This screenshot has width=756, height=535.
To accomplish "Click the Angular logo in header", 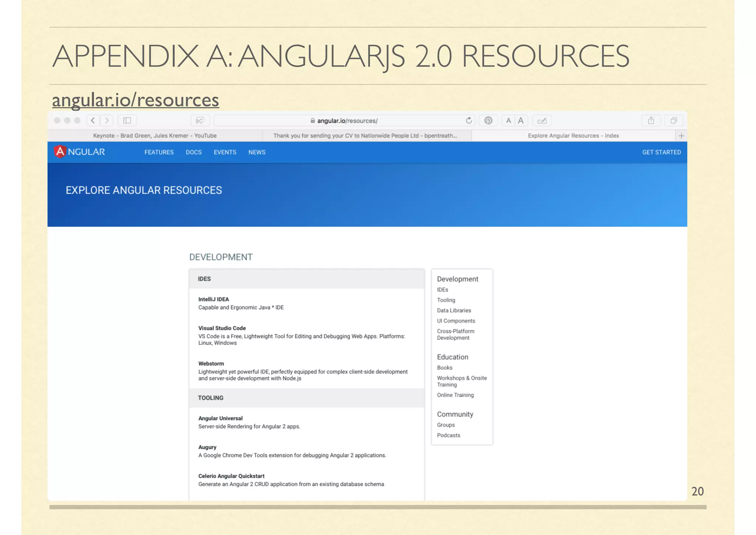I will click(80, 152).
